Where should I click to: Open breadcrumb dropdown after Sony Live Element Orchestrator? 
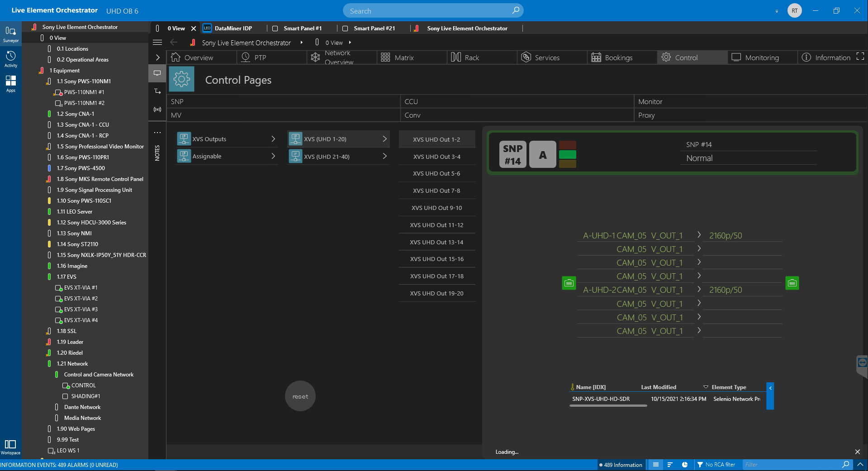pyautogui.click(x=301, y=43)
